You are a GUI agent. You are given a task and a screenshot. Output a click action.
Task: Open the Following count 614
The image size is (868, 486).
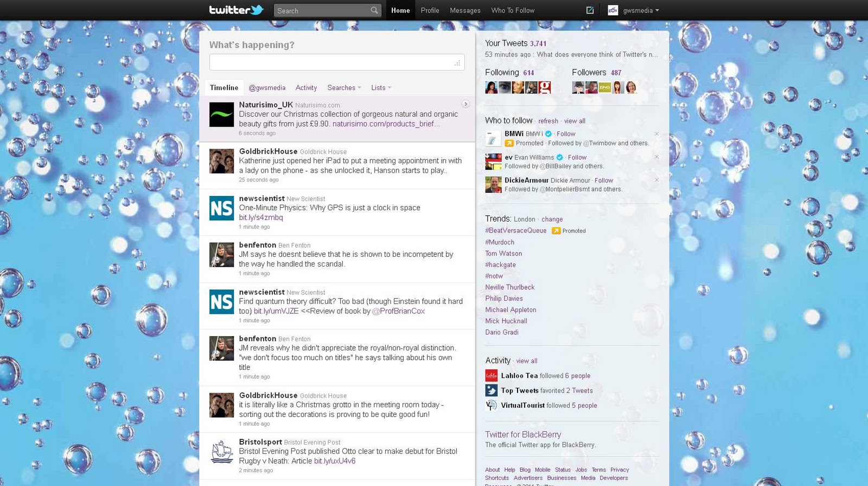pos(528,73)
